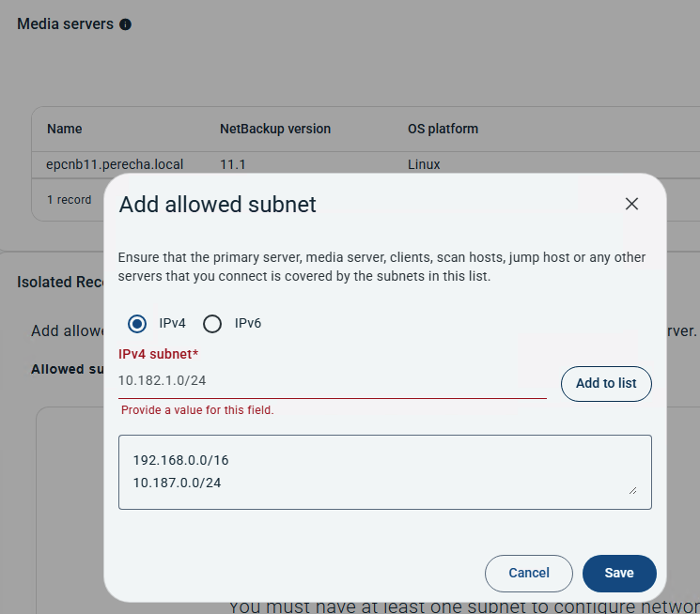
Task: Select the epcnb11.perecha.local media server
Action: 115,164
